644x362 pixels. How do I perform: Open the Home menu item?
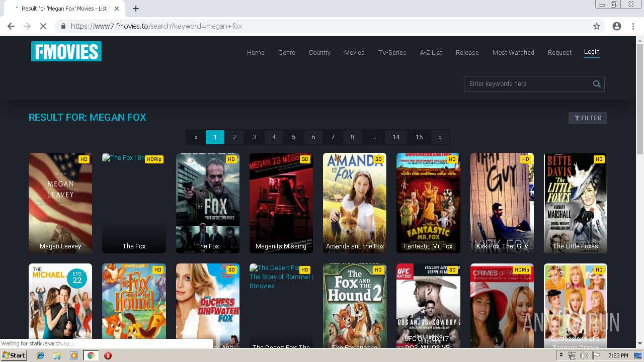coord(256,52)
